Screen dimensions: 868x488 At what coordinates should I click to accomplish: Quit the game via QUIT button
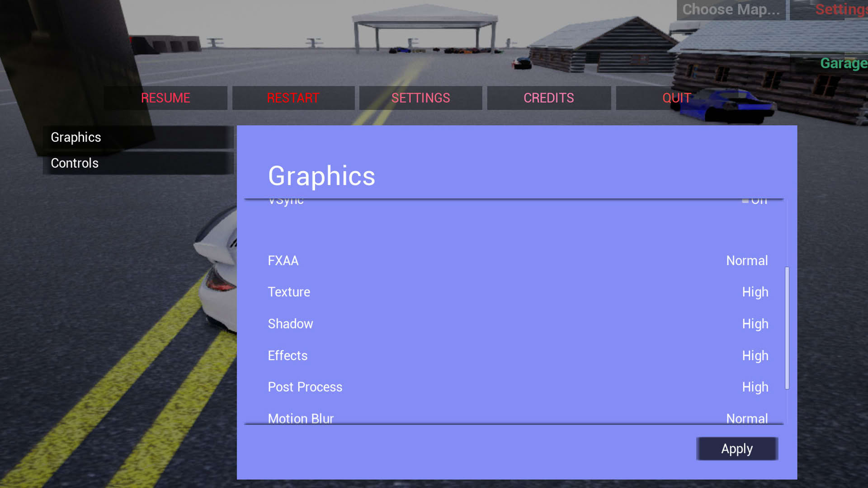point(677,98)
